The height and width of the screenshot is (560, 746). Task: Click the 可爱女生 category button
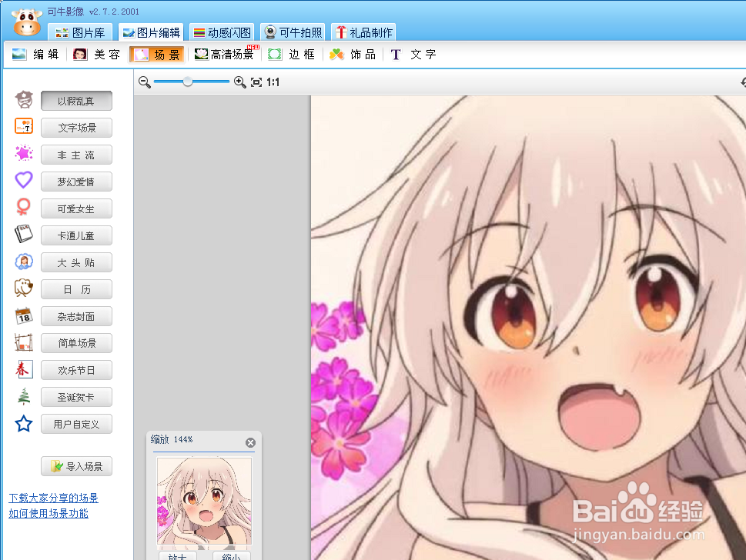pyautogui.click(x=76, y=208)
